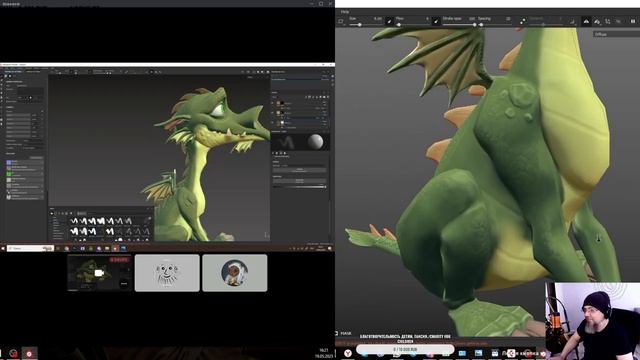Select the dragon screen-share tile with camera icon

pos(100,273)
